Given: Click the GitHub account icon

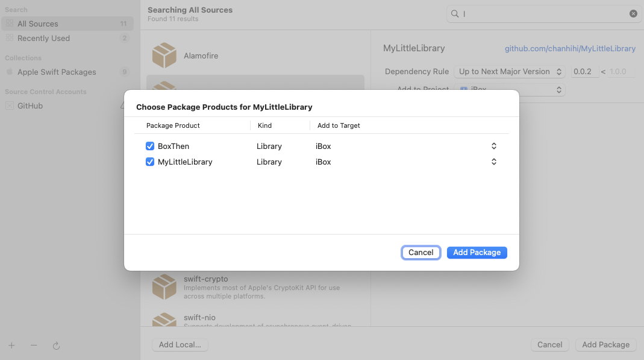Looking at the screenshot, I should coord(10,106).
